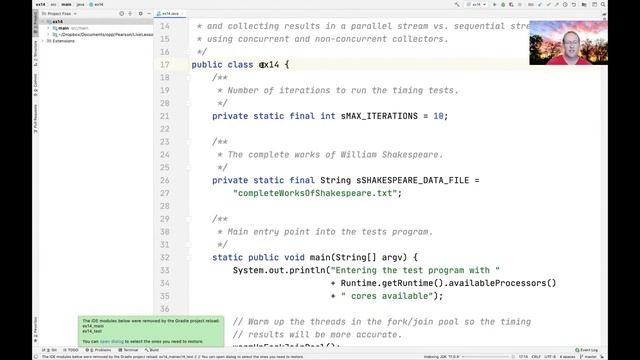640x360 pixels.
Task: Click the Search Everywhere magnifier icon
Action: coord(603,4)
